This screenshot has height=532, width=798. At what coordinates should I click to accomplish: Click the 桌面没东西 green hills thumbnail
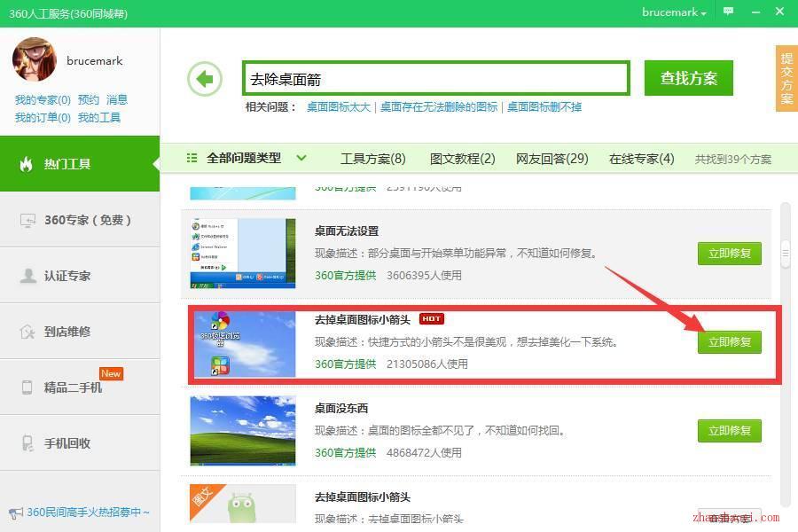point(243,431)
